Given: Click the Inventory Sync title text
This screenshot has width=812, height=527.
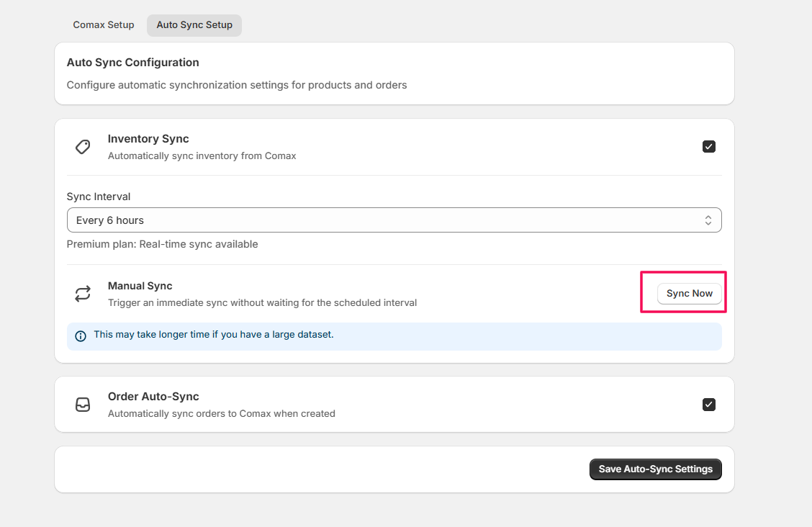Looking at the screenshot, I should coord(148,139).
